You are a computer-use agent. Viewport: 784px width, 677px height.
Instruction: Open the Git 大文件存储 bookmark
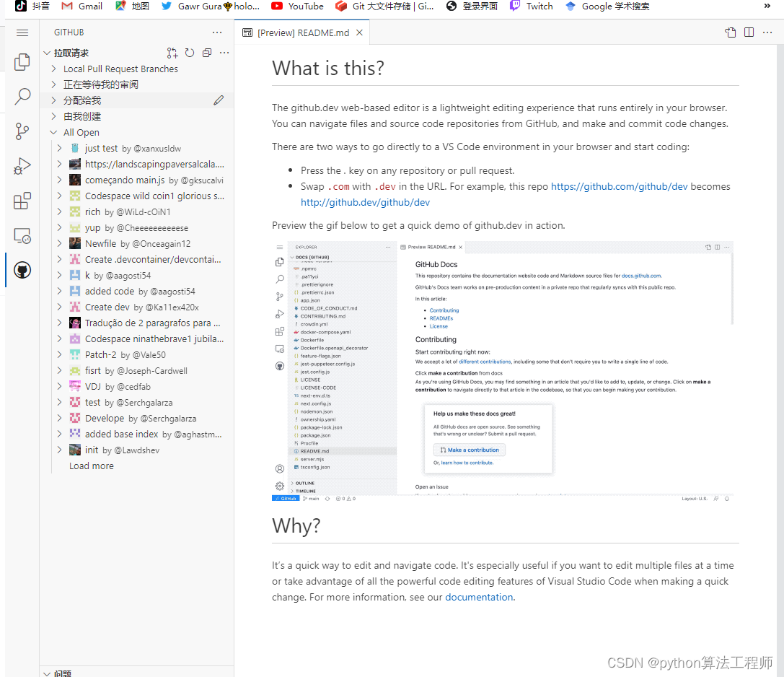(384, 6)
